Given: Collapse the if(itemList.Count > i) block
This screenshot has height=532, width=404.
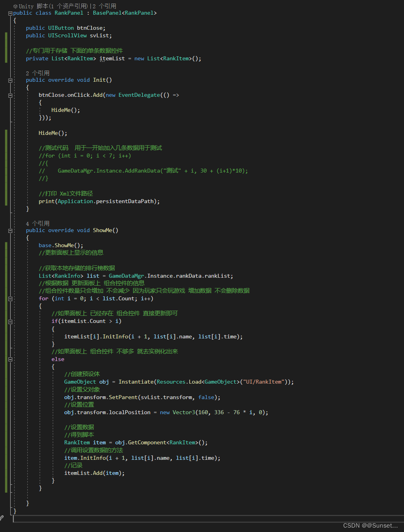Looking at the screenshot, I should (10, 322).
